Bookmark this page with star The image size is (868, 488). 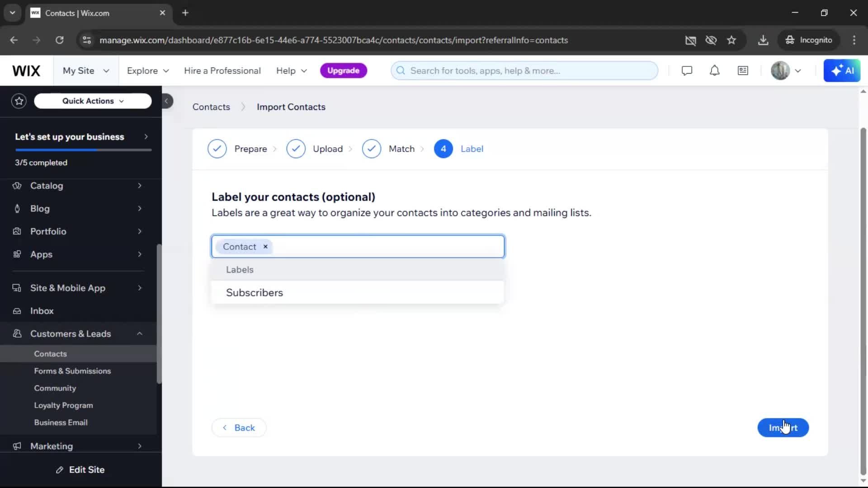pyautogui.click(x=731, y=40)
